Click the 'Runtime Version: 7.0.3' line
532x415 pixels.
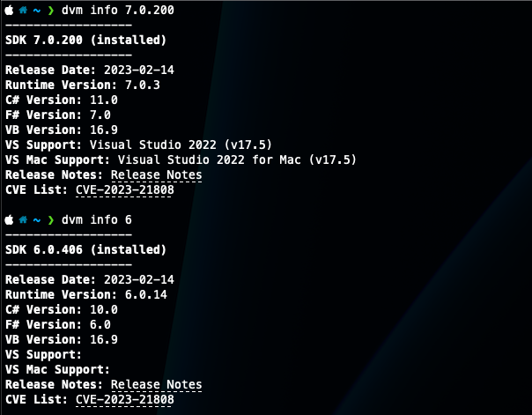pyautogui.click(x=83, y=85)
